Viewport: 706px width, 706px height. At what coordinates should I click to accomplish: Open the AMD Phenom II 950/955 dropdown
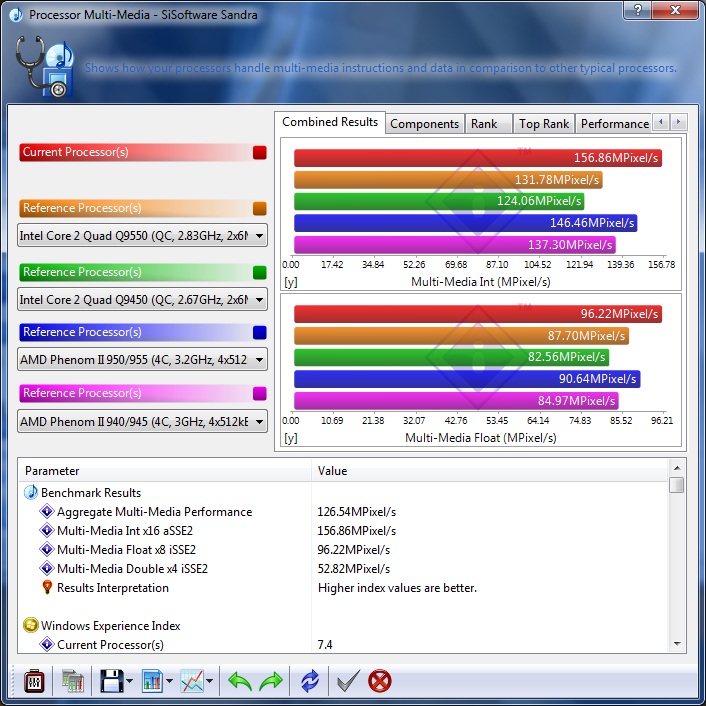(x=142, y=359)
